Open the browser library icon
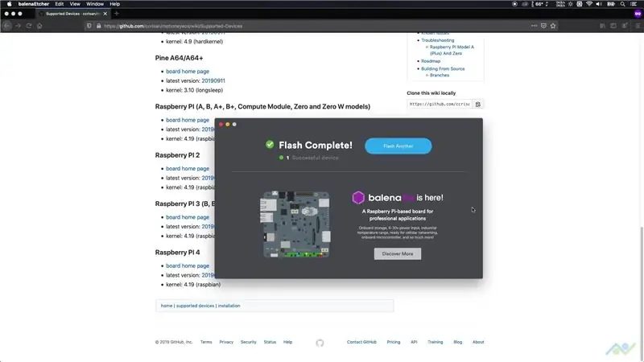Image resolution: width=644 pixels, height=362 pixels. click(602, 26)
